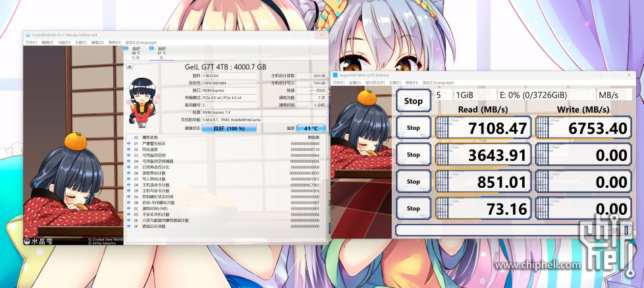Click the 41 °C temperature button

click(x=311, y=128)
